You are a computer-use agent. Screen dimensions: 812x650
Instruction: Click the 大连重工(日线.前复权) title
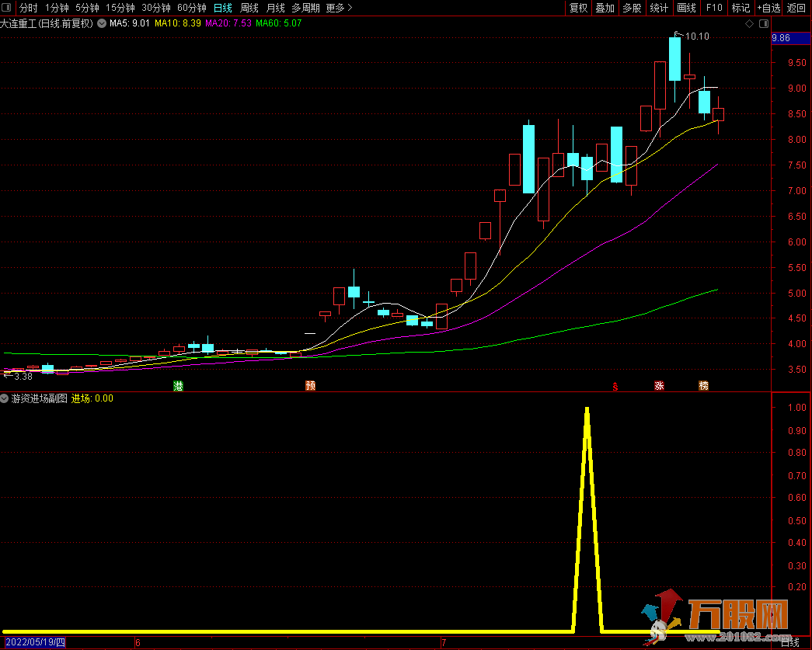coord(47,23)
